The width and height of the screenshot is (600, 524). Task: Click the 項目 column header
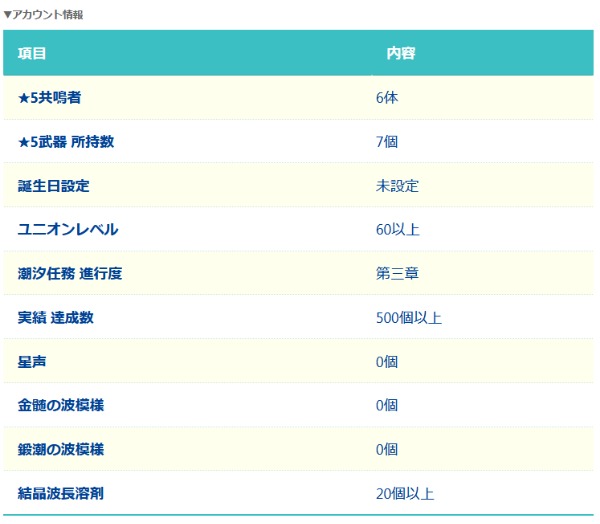pos(32,53)
